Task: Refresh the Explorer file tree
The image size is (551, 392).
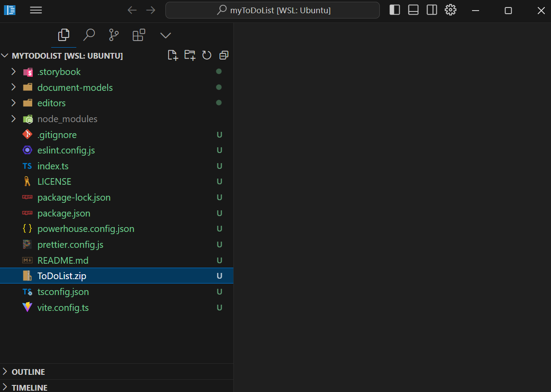Action: (207, 55)
